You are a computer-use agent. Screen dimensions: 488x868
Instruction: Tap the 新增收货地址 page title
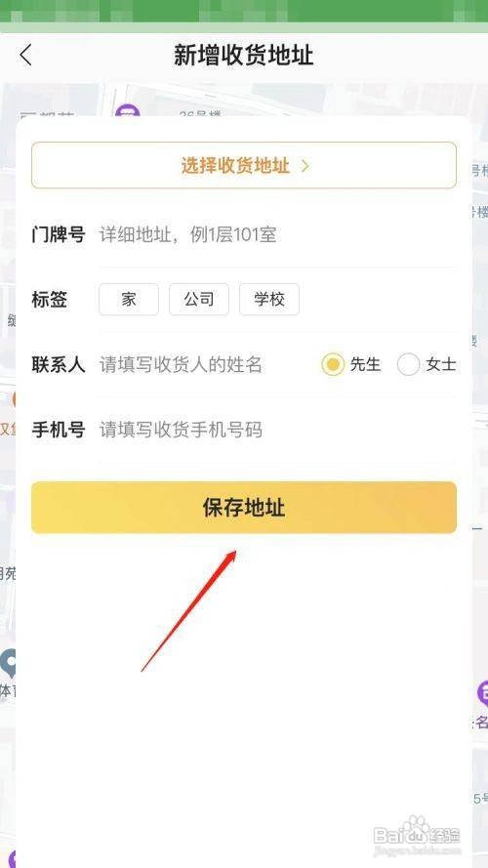pos(243,56)
